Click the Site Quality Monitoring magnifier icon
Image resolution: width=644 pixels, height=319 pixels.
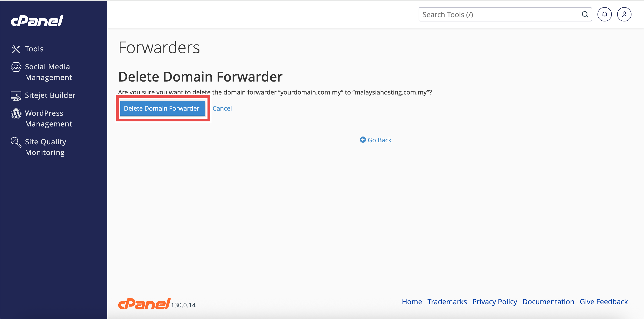pos(16,142)
